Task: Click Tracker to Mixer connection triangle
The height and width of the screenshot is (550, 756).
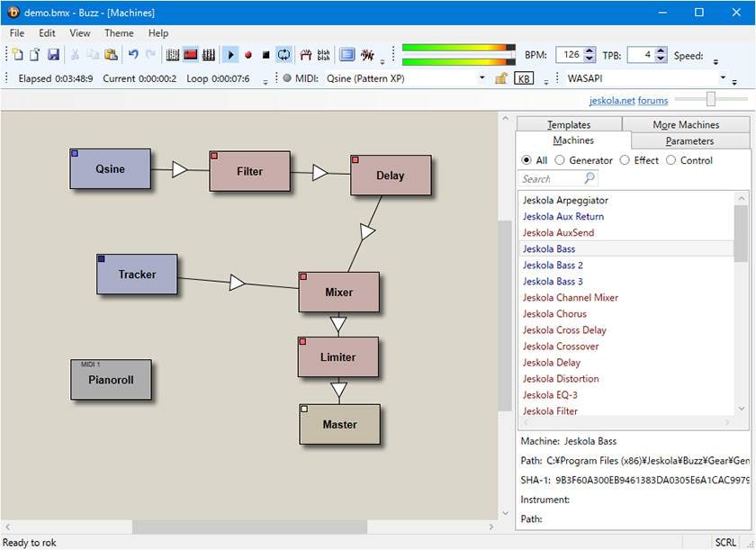Action: pyautogui.click(x=237, y=283)
